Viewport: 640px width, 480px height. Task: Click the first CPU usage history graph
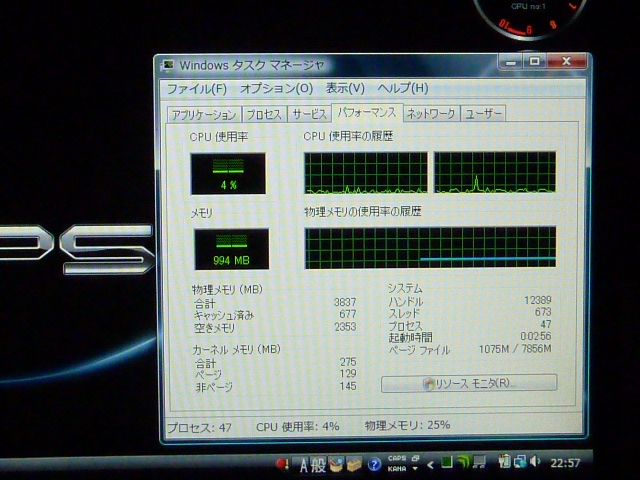[366, 173]
